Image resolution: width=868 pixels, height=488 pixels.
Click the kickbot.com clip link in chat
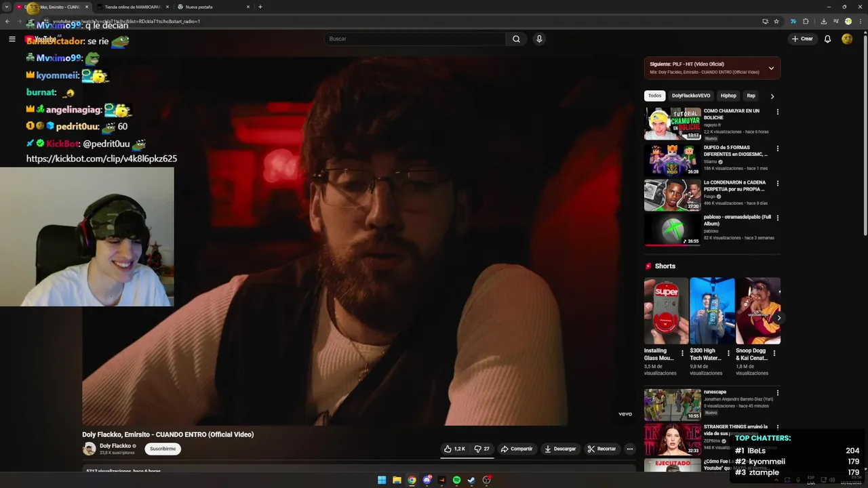coord(102,159)
